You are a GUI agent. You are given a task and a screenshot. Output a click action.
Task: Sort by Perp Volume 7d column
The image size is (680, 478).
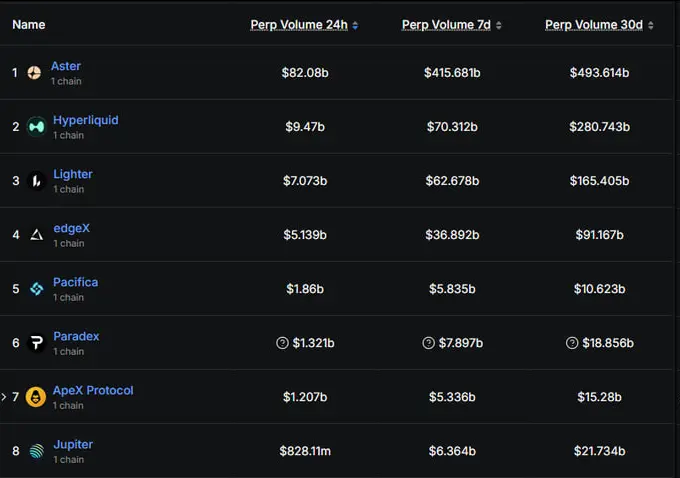452,25
